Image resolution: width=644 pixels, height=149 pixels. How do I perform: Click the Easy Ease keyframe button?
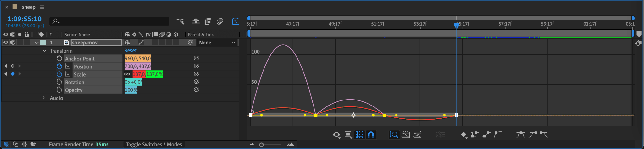(x=521, y=135)
